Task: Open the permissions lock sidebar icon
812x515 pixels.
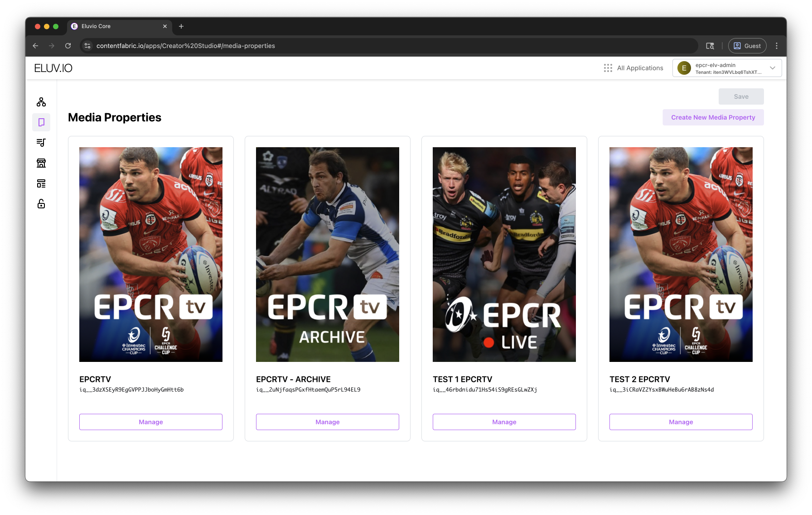Action: pos(41,204)
